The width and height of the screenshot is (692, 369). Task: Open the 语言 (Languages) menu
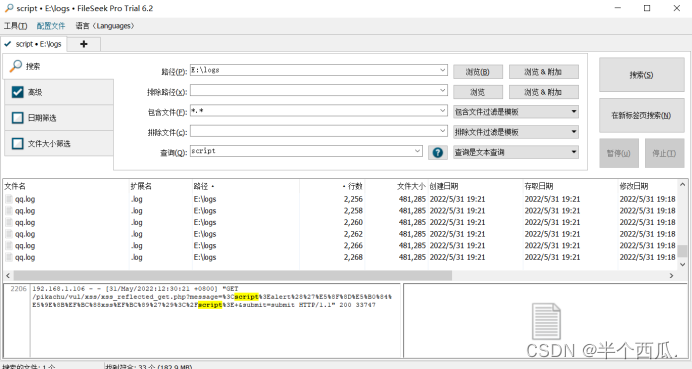(x=105, y=26)
